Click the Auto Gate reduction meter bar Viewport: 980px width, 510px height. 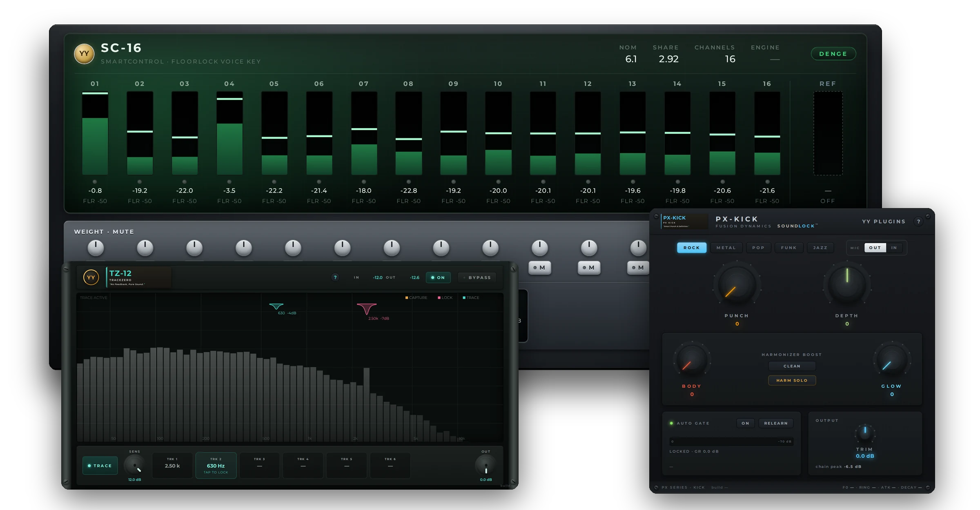731,441
